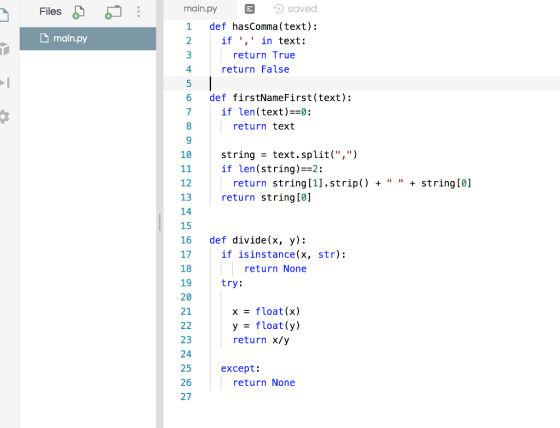Click the 'return string[0]' line 13

tap(266, 198)
